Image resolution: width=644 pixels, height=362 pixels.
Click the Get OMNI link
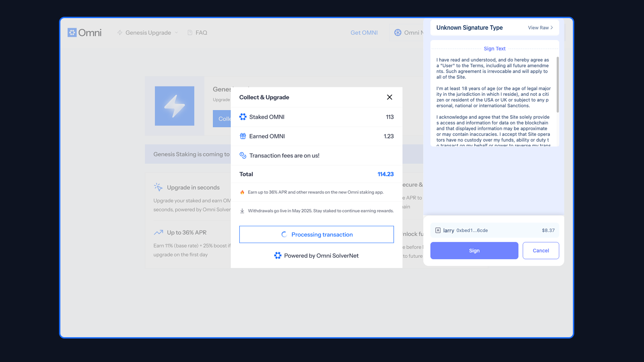pyautogui.click(x=364, y=33)
